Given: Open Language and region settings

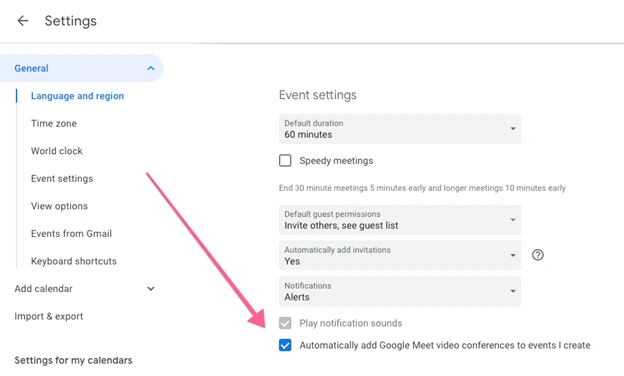Looking at the screenshot, I should 77,96.
